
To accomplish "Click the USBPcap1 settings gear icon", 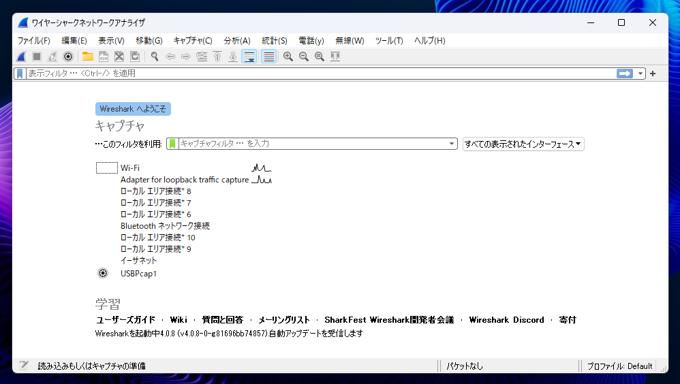I will (x=103, y=273).
